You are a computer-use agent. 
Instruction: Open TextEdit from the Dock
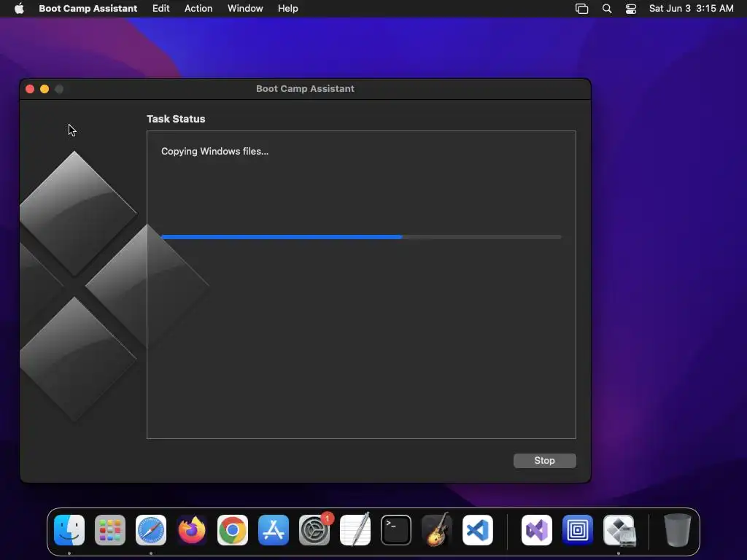coord(355,530)
